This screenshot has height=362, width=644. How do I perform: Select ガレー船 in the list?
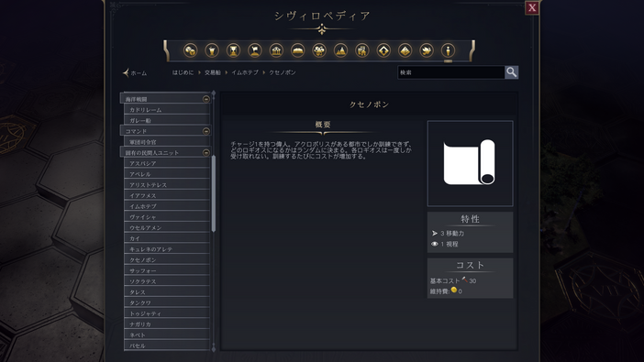pos(167,120)
